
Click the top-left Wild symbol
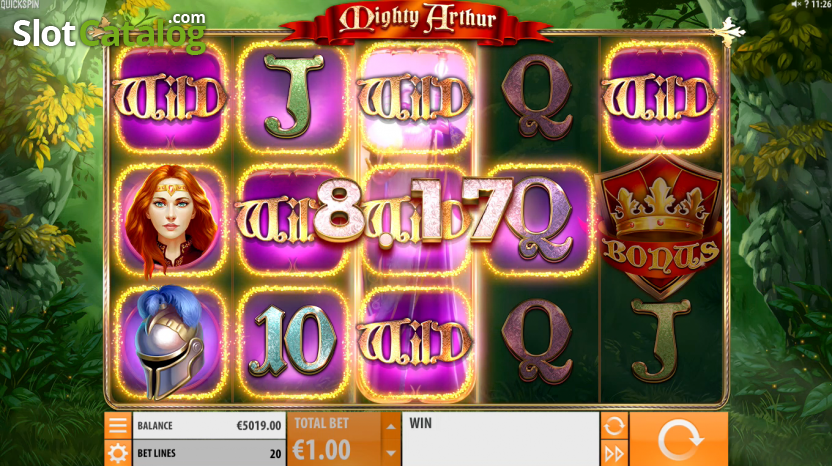(169, 98)
